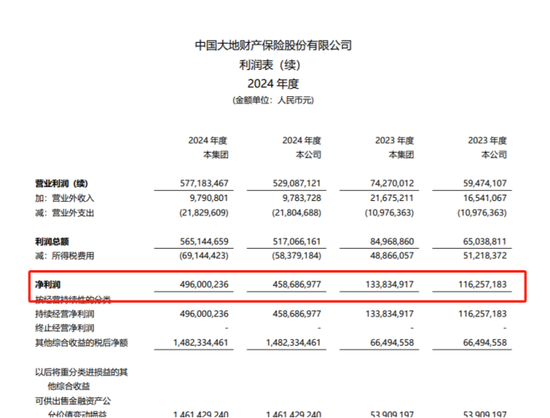Select the label 可供出售金融资产公
The width and height of the screenshot is (550, 418).
[73, 401]
